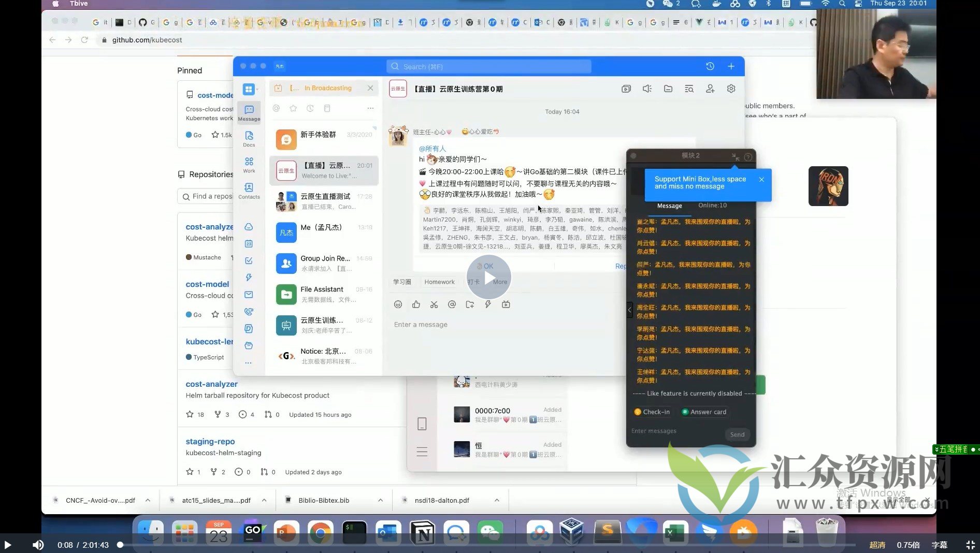The height and width of the screenshot is (553, 980).
Task: Open group settings gear icon
Action: [731, 89]
